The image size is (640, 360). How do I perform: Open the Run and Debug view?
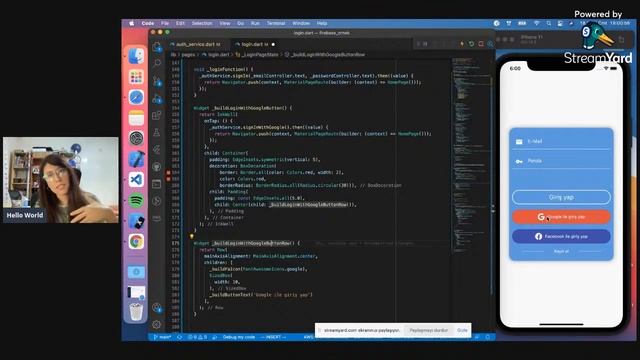click(x=157, y=98)
